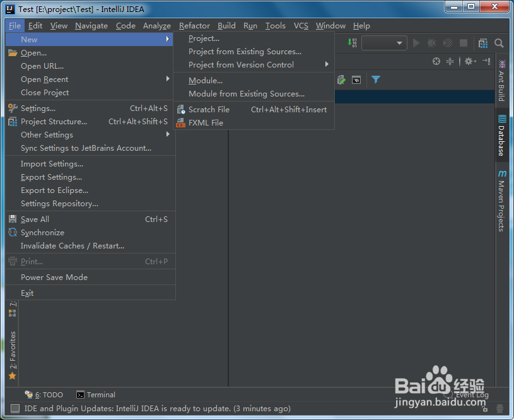The image size is (514, 420).
Task: Choose Module... in New submenu
Action: 254,80
